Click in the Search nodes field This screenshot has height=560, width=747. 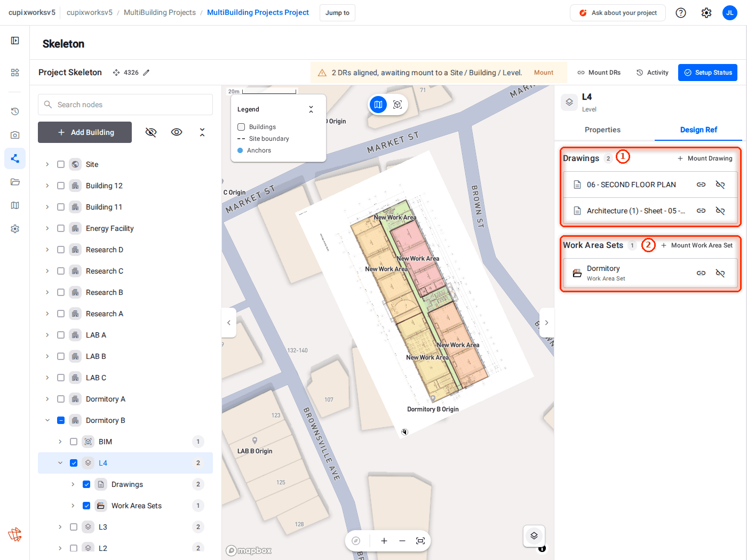(125, 105)
